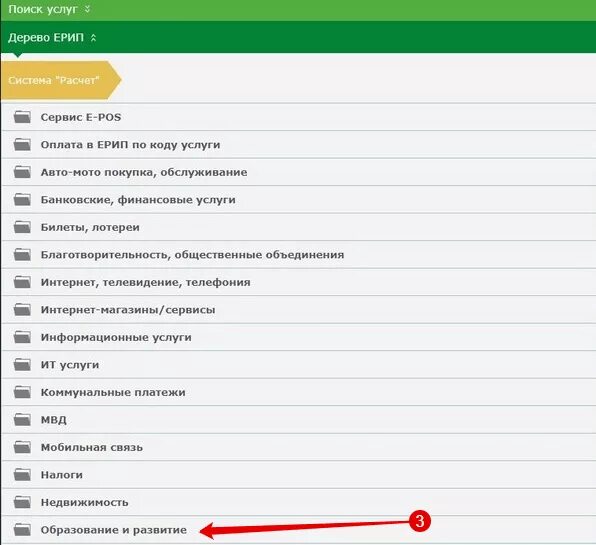This screenshot has height=545, width=596.
Task: Click folder icon beside Интернет-магазины/сервисы
Action: click(22, 309)
